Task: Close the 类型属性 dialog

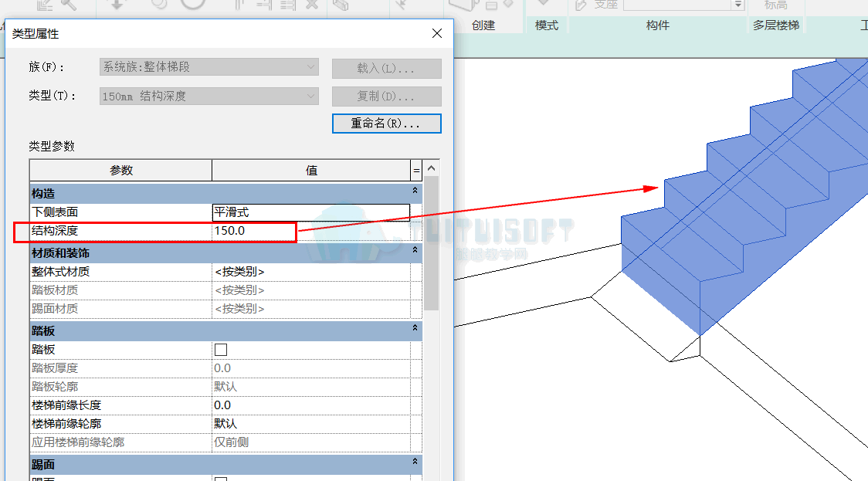Action: pos(437,33)
